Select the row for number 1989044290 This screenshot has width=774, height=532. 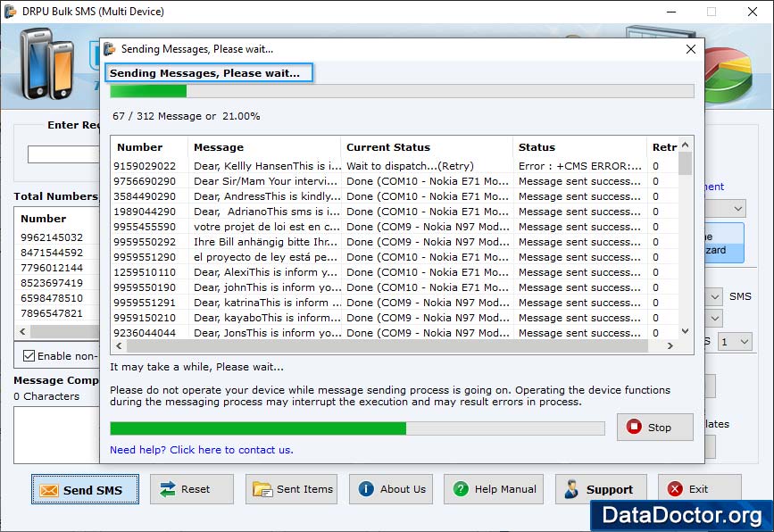[395, 212]
